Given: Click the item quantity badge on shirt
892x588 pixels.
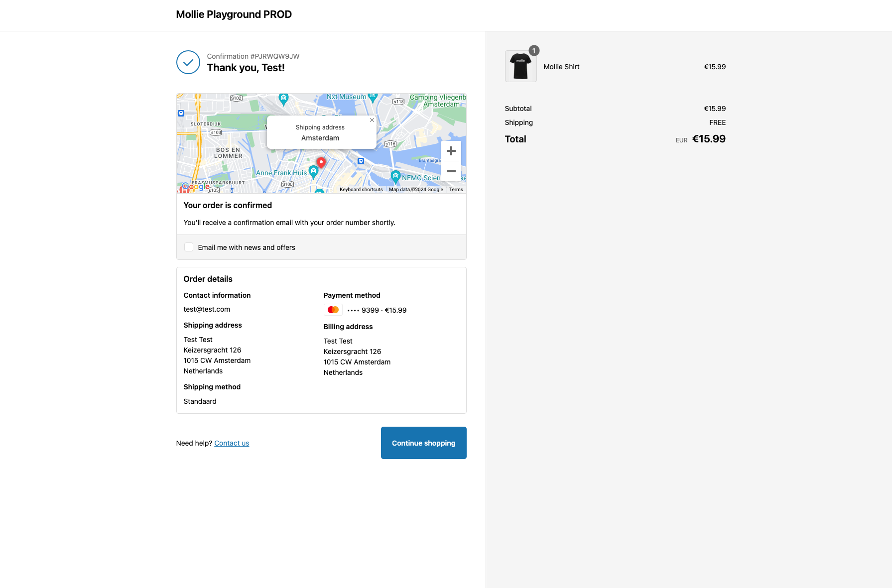Looking at the screenshot, I should tap(534, 50).
